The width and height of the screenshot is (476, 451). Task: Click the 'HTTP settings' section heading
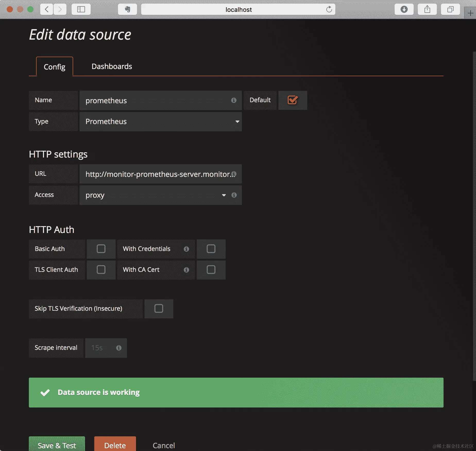[58, 154]
